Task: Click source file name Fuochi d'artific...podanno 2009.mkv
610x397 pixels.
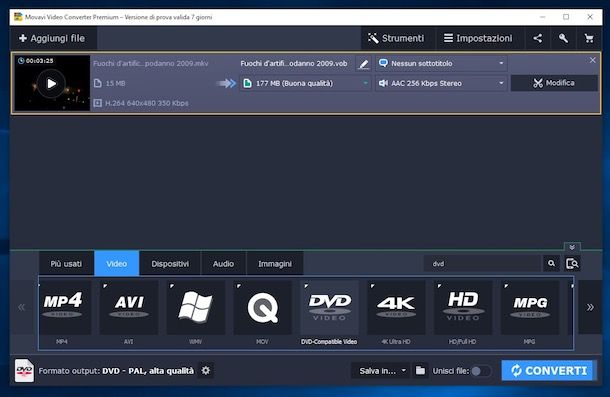Action: click(151, 63)
